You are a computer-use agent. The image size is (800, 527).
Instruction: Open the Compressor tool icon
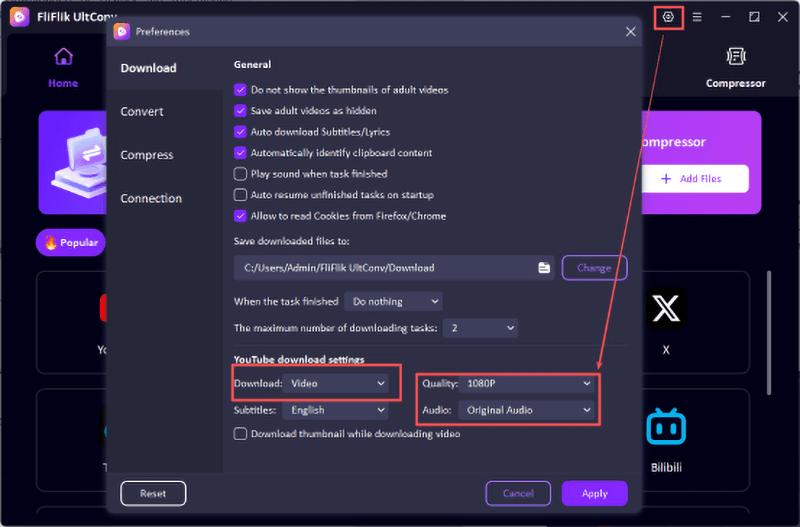tap(736, 57)
